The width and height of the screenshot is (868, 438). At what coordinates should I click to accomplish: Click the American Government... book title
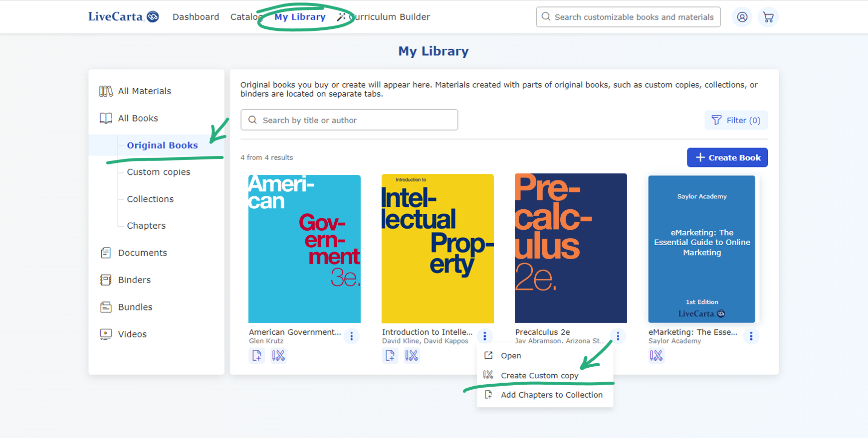point(295,332)
